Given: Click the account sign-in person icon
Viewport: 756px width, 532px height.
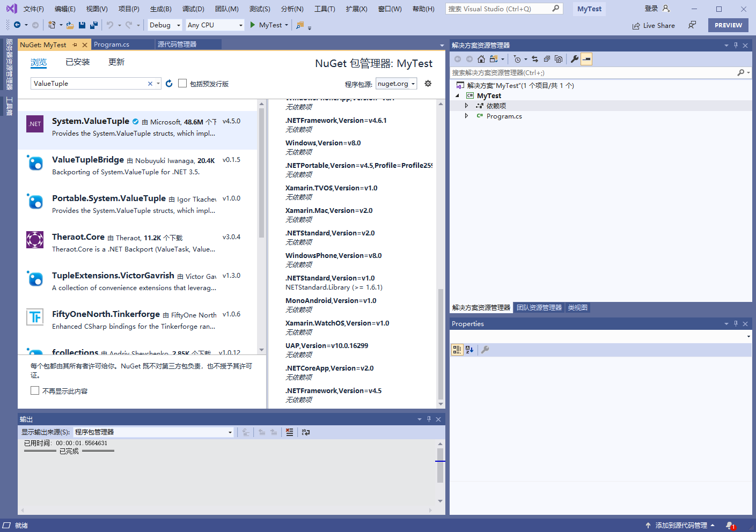Looking at the screenshot, I should coord(666,9).
